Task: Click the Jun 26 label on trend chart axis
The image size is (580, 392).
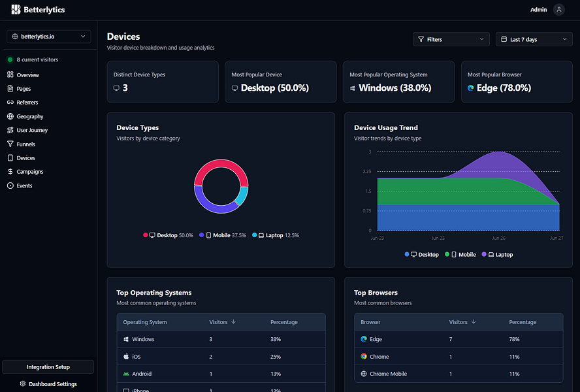Action: click(x=498, y=238)
